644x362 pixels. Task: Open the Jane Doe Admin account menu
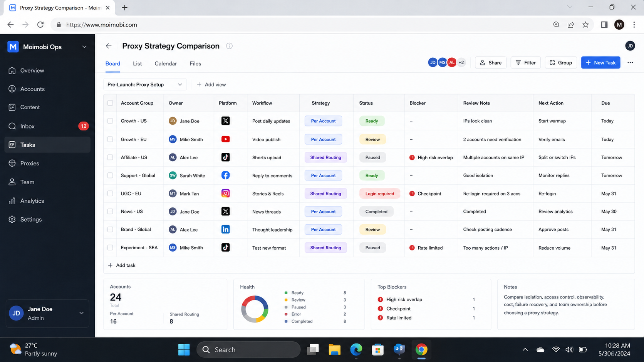[x=47, y=314]
